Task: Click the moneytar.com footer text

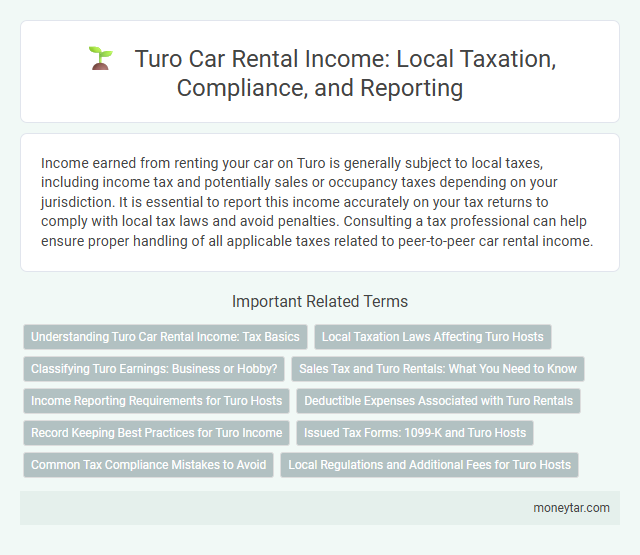Action: (571, 508)
